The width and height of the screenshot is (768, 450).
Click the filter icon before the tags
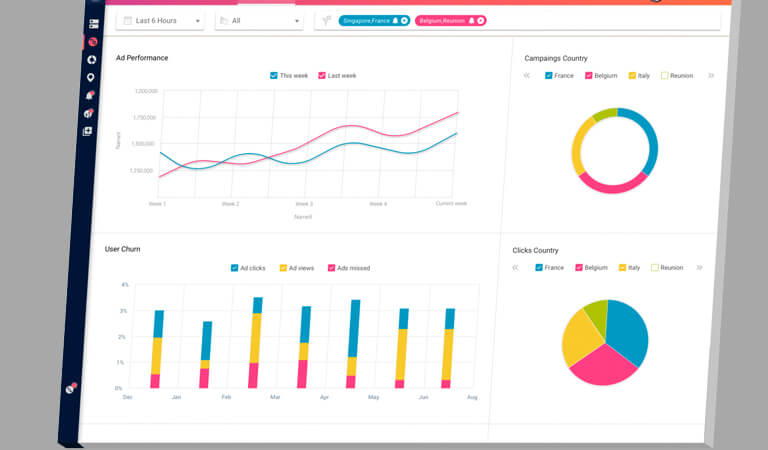326,20
